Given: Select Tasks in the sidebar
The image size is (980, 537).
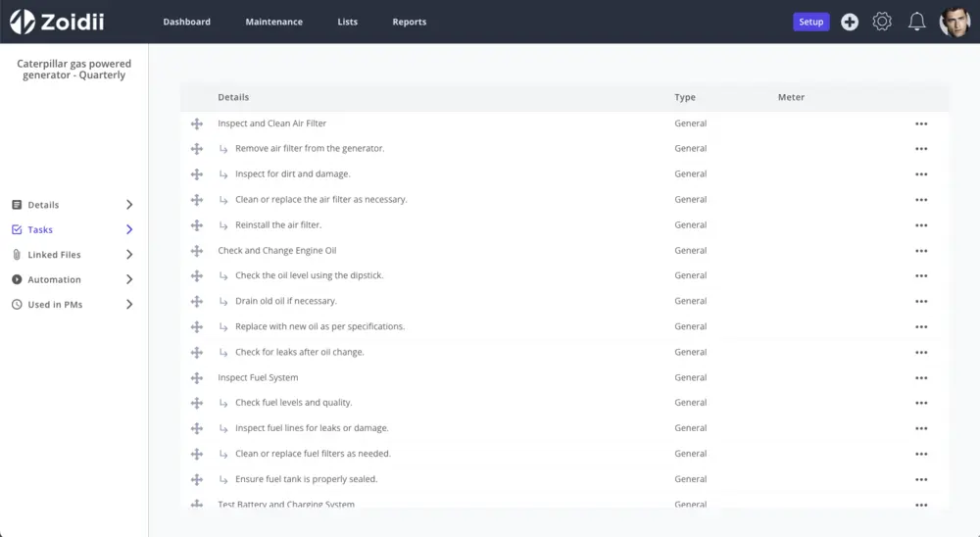Looking at the screenshot, I should (x=40, y=230).
